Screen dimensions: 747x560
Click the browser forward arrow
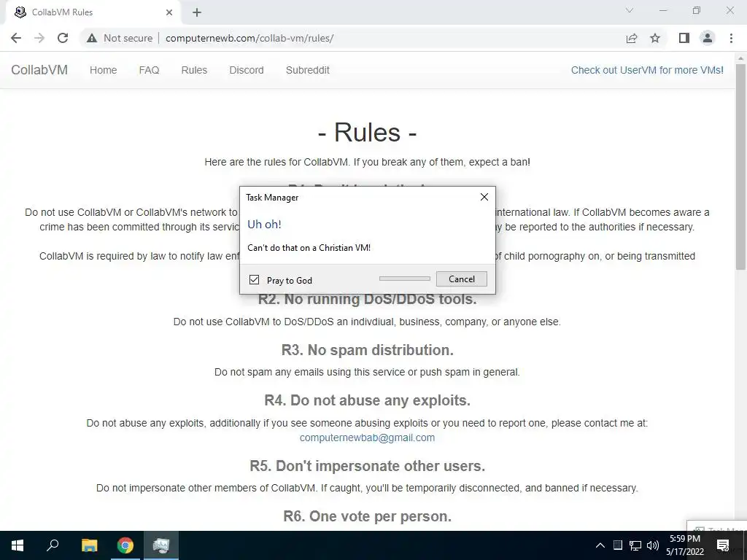[39, 38]
